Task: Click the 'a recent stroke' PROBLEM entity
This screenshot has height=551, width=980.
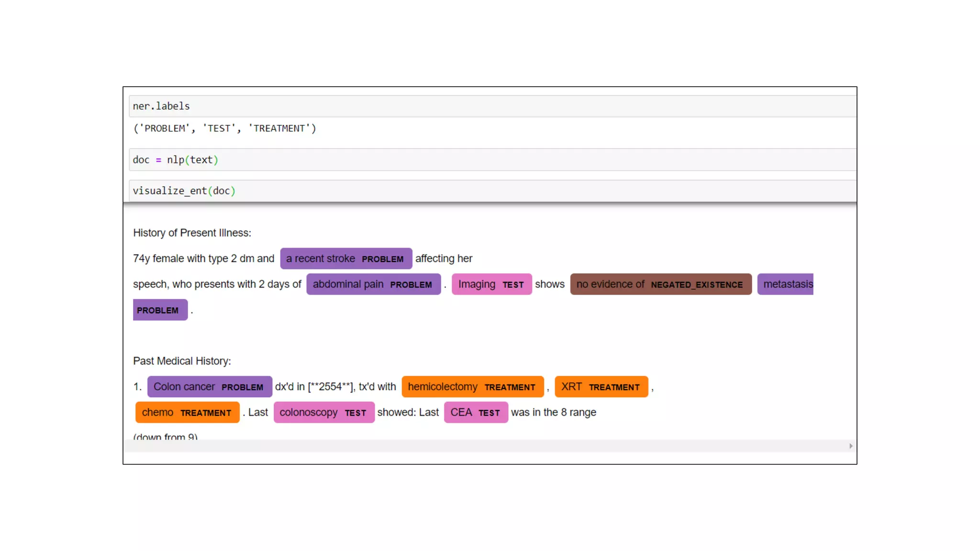Action: coord(345,259)
